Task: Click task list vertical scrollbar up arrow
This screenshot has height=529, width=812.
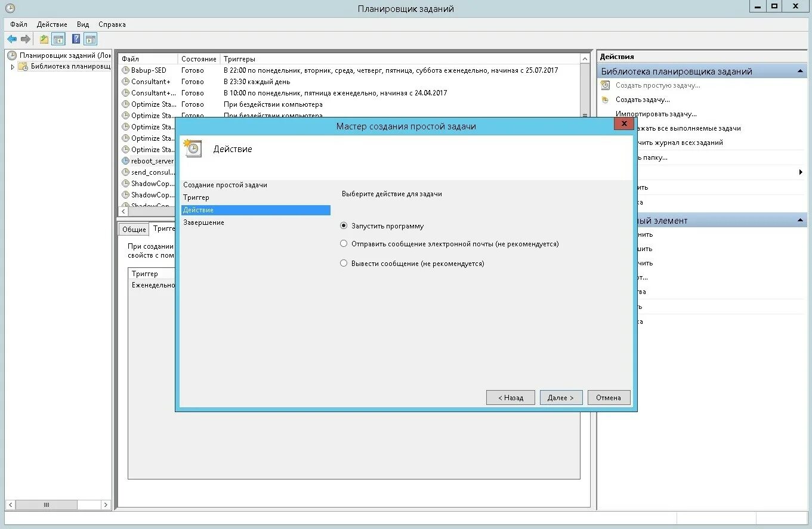Action: [x=585, y=58]
